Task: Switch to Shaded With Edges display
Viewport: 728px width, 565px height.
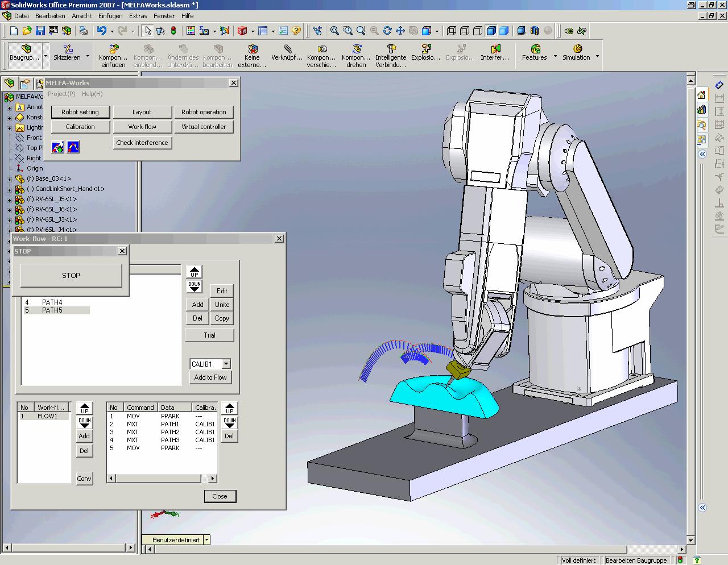Action: pos(491,31)
